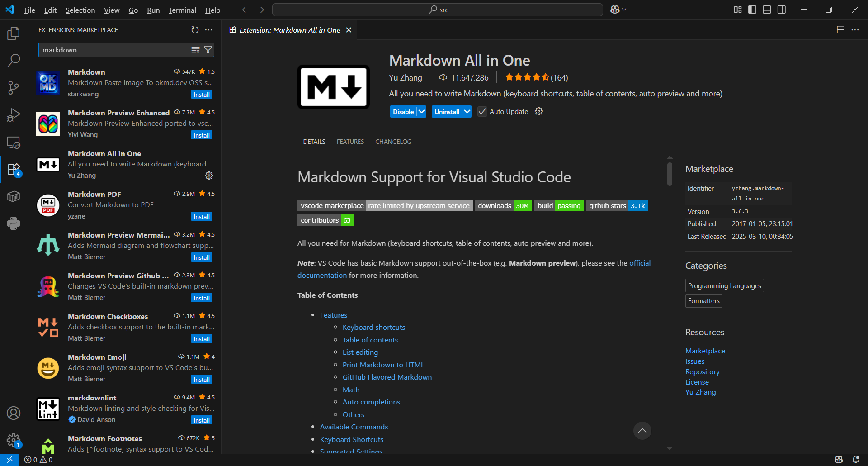This screenshot has width=868, height=466.
Task: Open manage gear for Markdown All in One
Action: (209, 176)
